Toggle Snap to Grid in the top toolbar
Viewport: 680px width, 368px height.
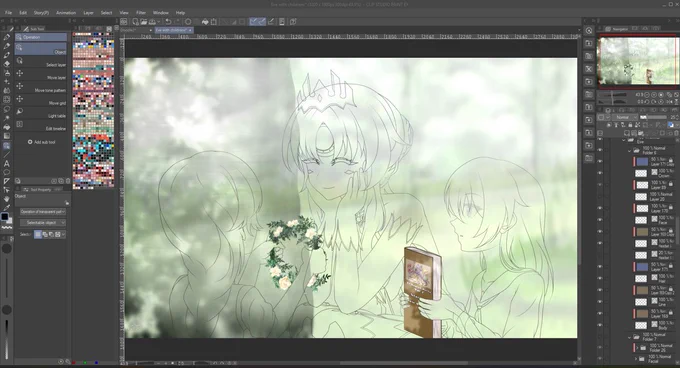click(271, 22)
